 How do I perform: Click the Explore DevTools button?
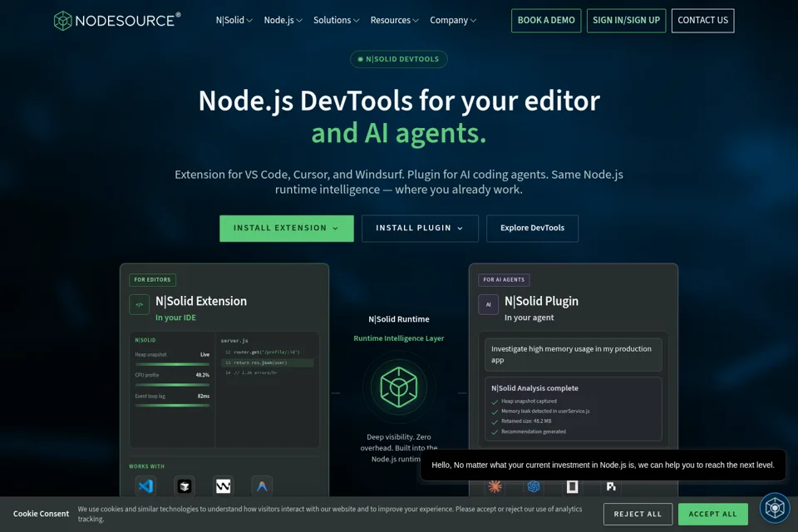point(532,228)
